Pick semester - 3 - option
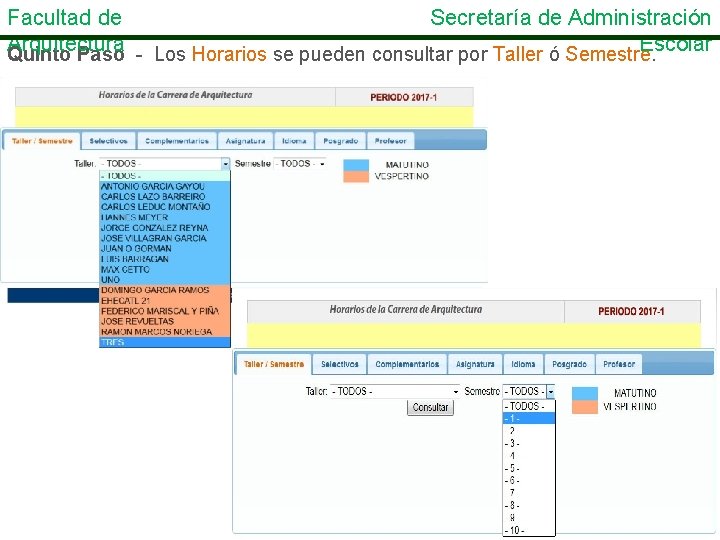The height and width of the screenshot is (540, 720). click(529, 443)
